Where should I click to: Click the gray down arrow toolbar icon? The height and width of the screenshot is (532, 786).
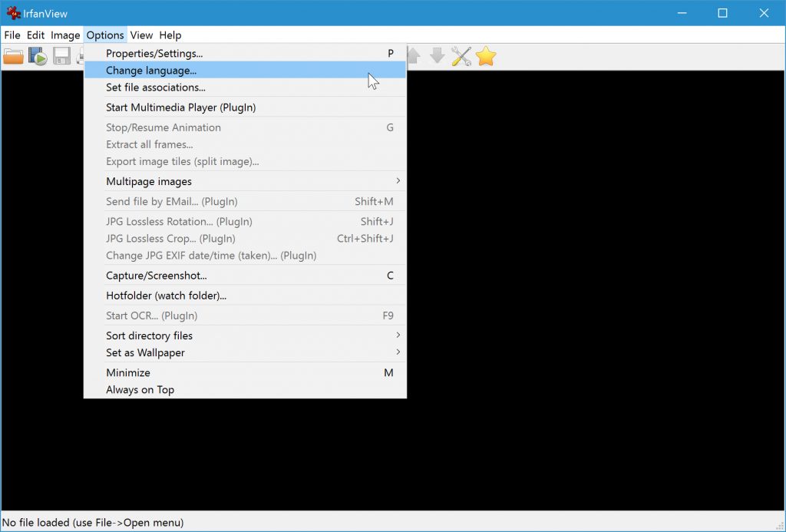coord(437,55)
